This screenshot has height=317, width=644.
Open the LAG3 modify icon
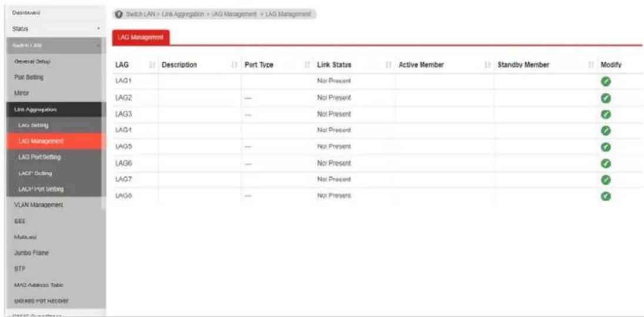point(605,114)
